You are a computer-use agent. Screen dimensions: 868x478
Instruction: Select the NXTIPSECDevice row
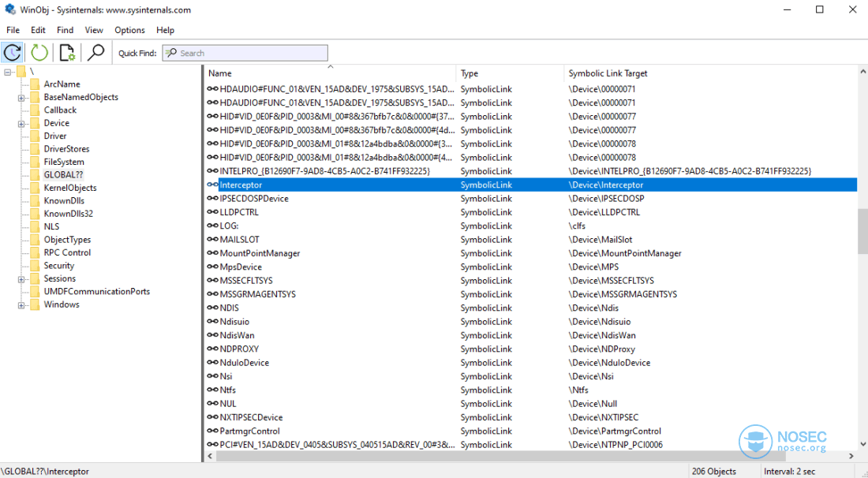coord(531,417)
